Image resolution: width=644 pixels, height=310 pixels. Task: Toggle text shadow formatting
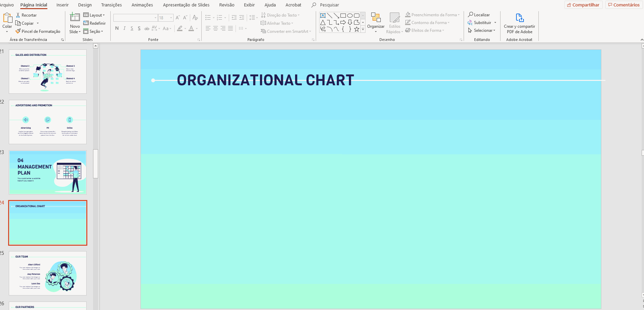coord(139,28)
